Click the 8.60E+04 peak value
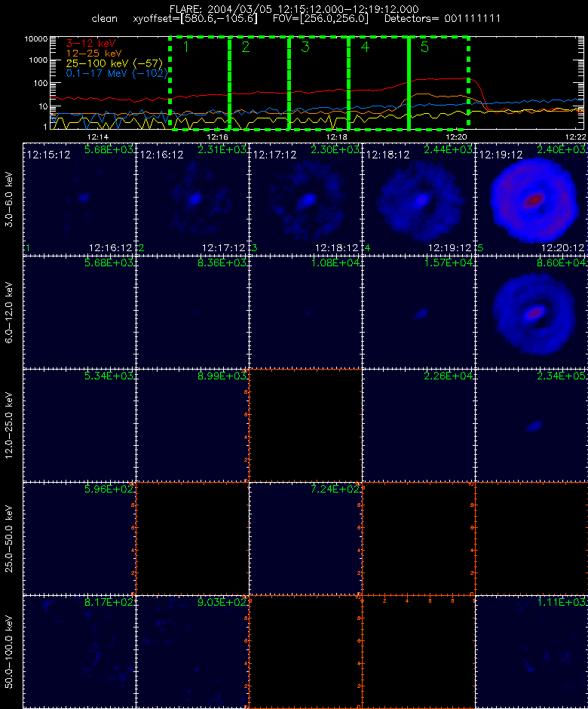Screen dimensions: 588x709 pyautogui.click(x=562, y=262)
